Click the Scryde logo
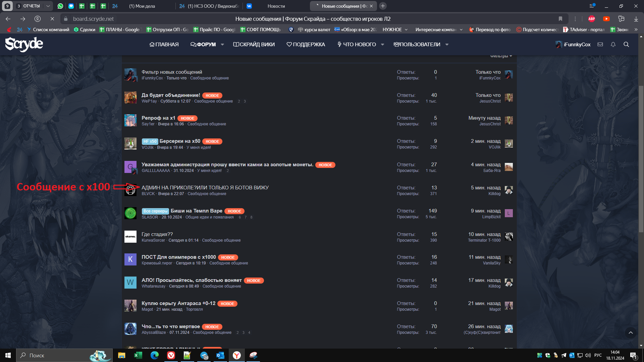This screenshot has height=362, width=644. [24, 44]
